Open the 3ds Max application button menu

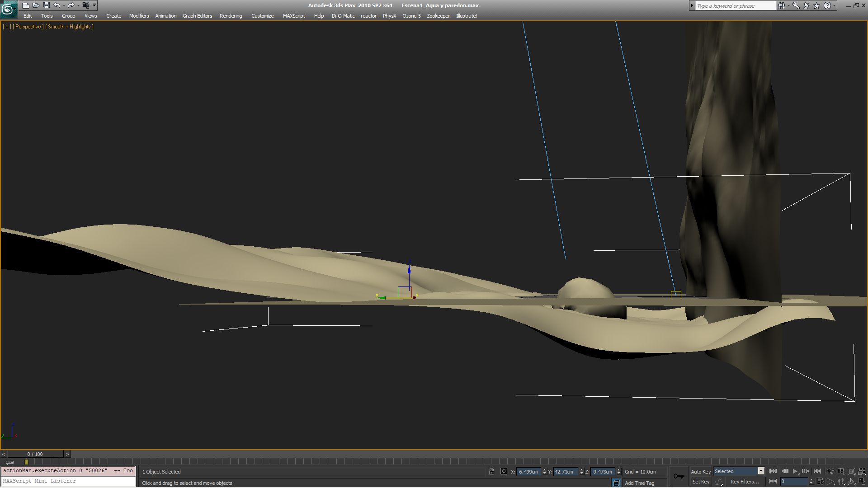(x=9, y=9)
